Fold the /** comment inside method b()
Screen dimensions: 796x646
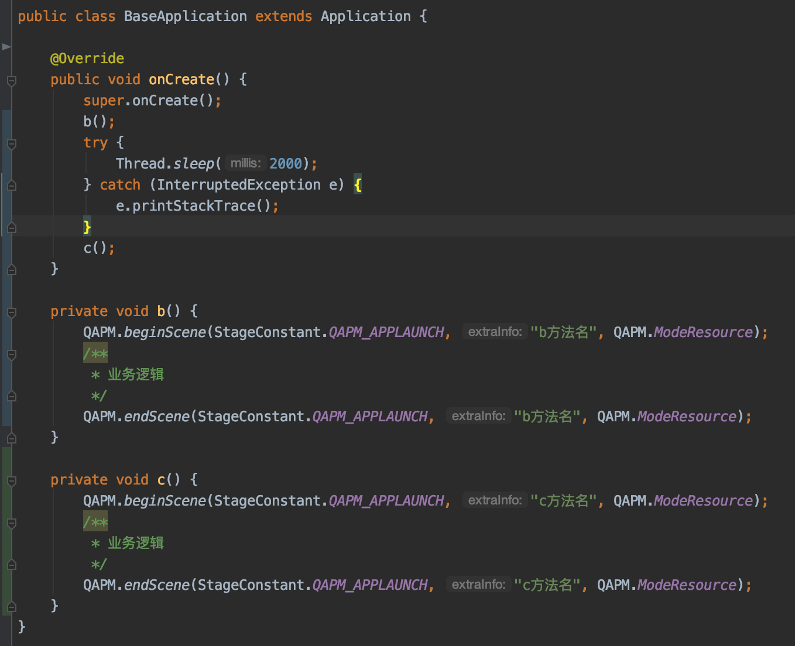(11, 354)
